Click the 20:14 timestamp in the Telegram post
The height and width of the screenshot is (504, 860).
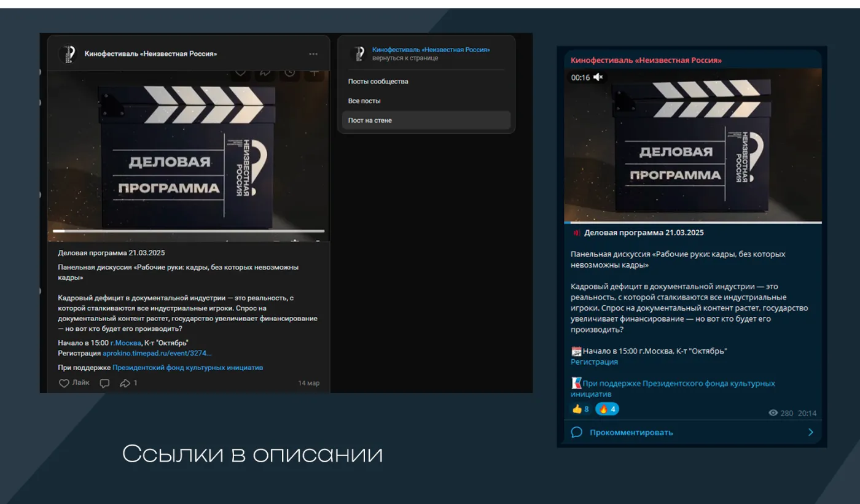click(807, 413)
